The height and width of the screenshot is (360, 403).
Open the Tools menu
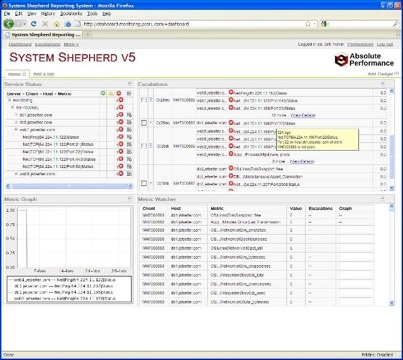coord(92,14)
